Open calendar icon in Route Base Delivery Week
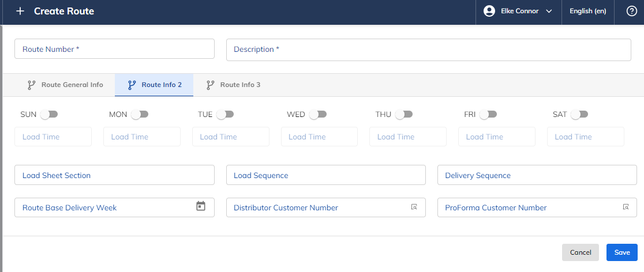 [x=200, y=206]
